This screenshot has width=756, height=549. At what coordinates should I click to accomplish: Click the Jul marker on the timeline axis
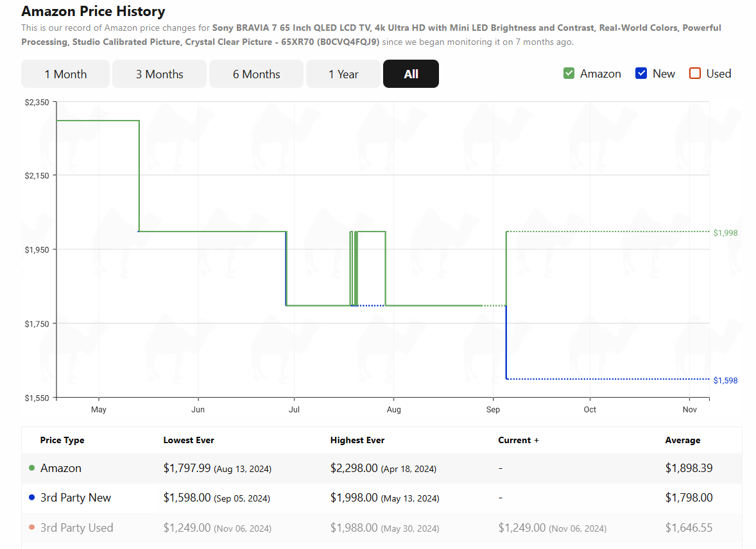coord(294,409)
